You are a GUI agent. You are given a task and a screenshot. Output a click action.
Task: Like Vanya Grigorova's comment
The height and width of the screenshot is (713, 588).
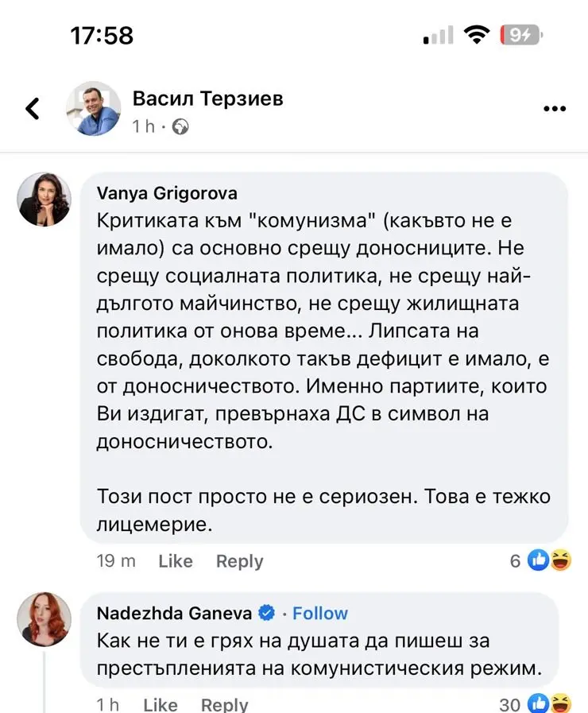coord(176,561)
